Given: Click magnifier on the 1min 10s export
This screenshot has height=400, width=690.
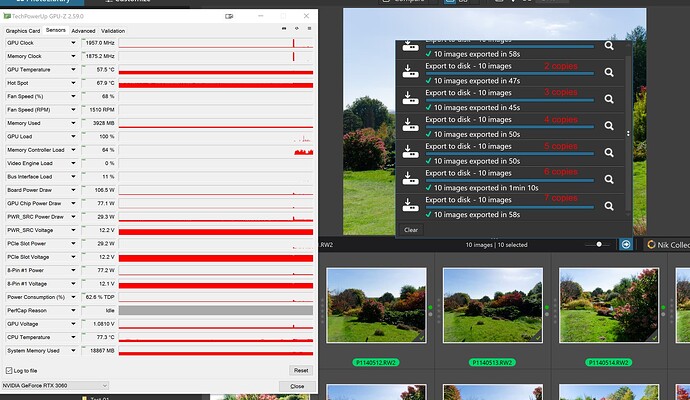Looking at the screenshot, I should coord(608,177).
